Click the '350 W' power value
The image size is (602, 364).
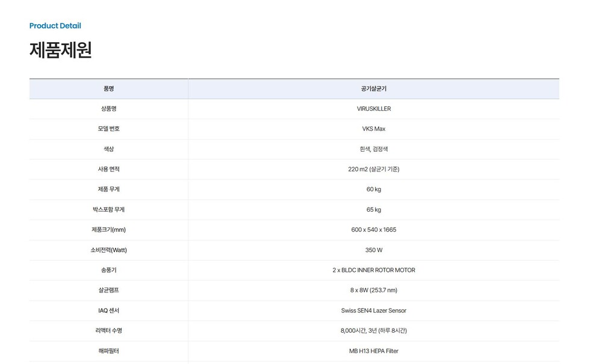pyautogui.click(x=373, y=250)
